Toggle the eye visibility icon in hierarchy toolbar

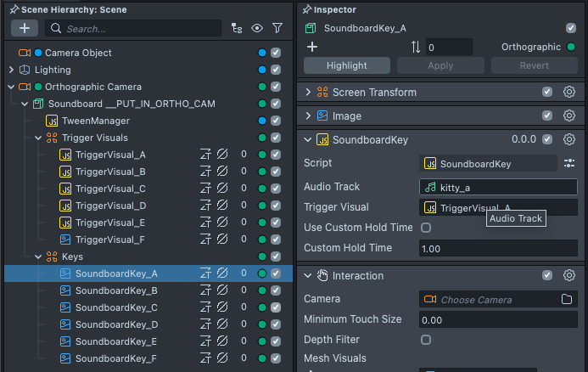pos(256,28)
